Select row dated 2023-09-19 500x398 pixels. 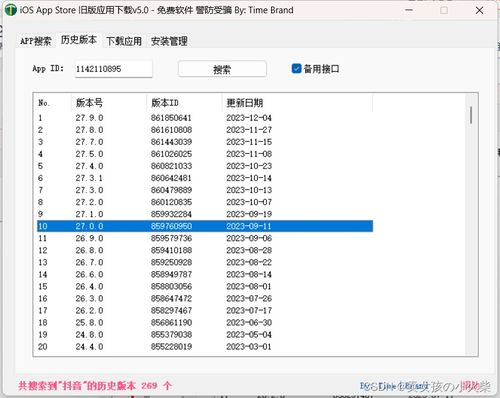[x=205, y=214]
